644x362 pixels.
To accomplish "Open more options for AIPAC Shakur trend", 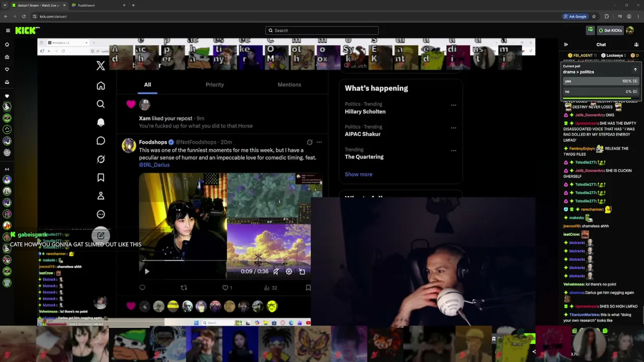I will coord(453,128).
